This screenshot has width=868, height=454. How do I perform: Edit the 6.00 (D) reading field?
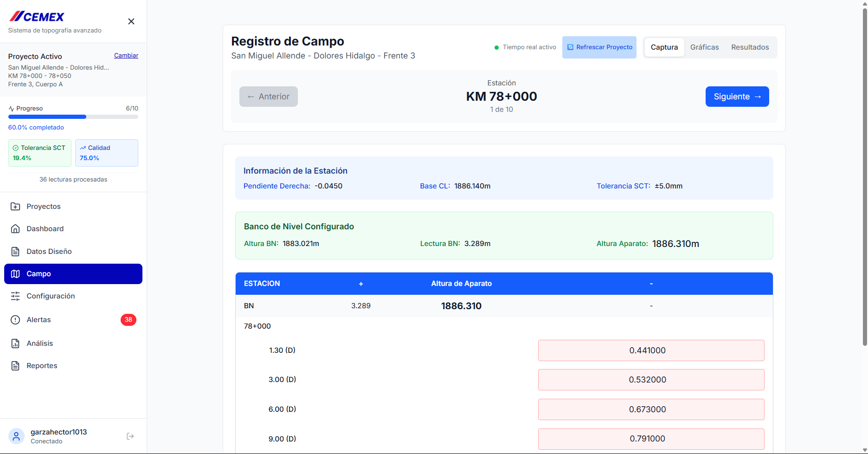[651, 409]
